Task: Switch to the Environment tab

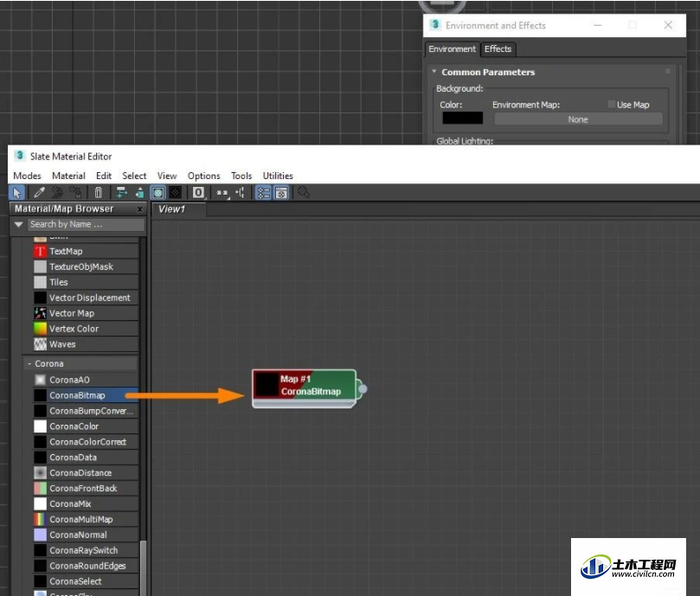Action: 453,49
